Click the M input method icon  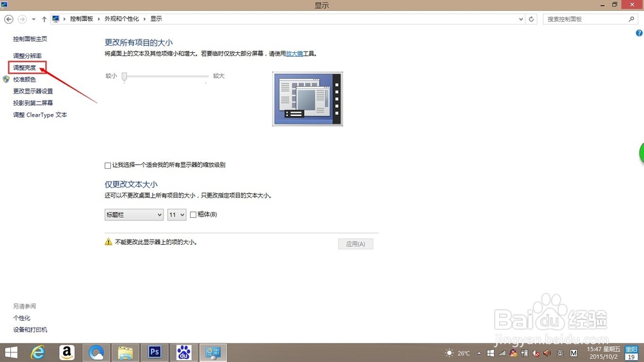(x=574, y=353)
